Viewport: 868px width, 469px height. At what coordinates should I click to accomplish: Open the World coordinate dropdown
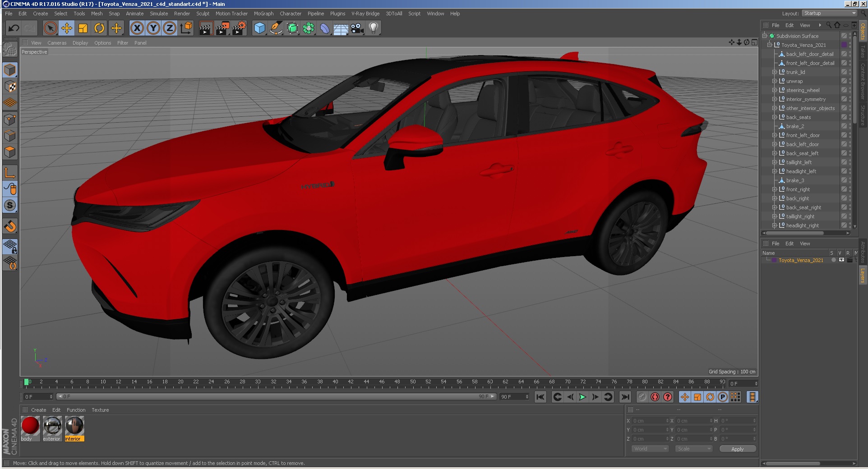[650, 449]
